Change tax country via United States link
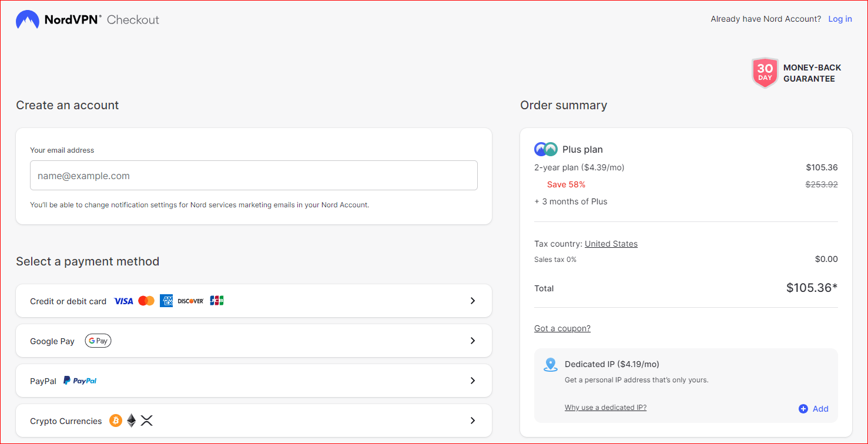This screenshot has width=868, height=444. point(611,244)
